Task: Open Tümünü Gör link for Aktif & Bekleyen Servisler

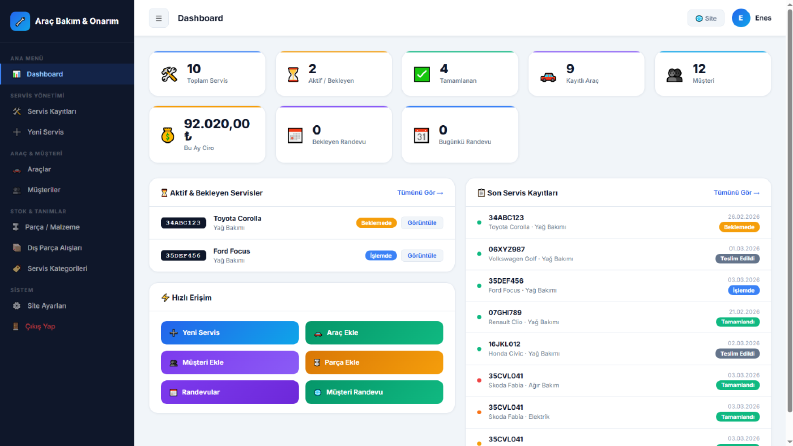Action: (x=420, y=193)
